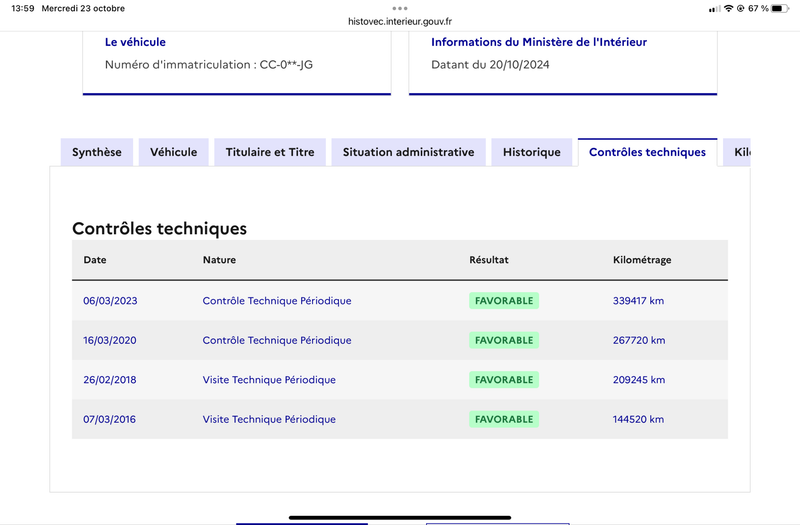Click the Le véhicule heading
Viewport: 800px width, 525px height.
click(x=135, y=42)
